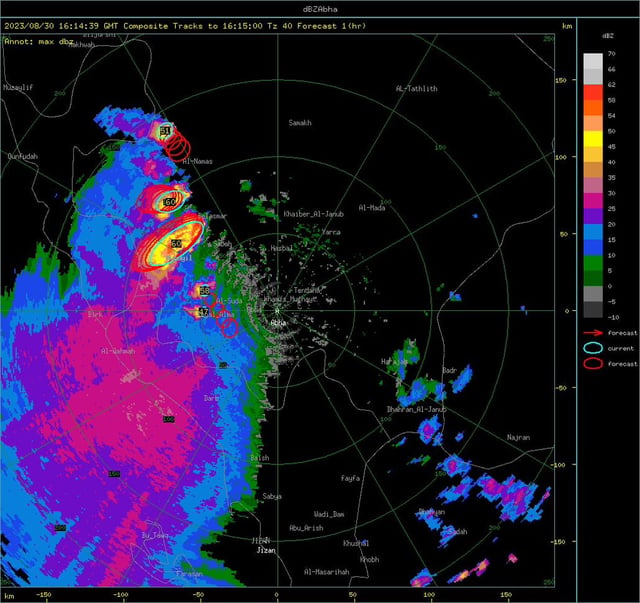Click the AL-Tathlith city label
This screenshot has height=603, width=640.
[416, 89]
